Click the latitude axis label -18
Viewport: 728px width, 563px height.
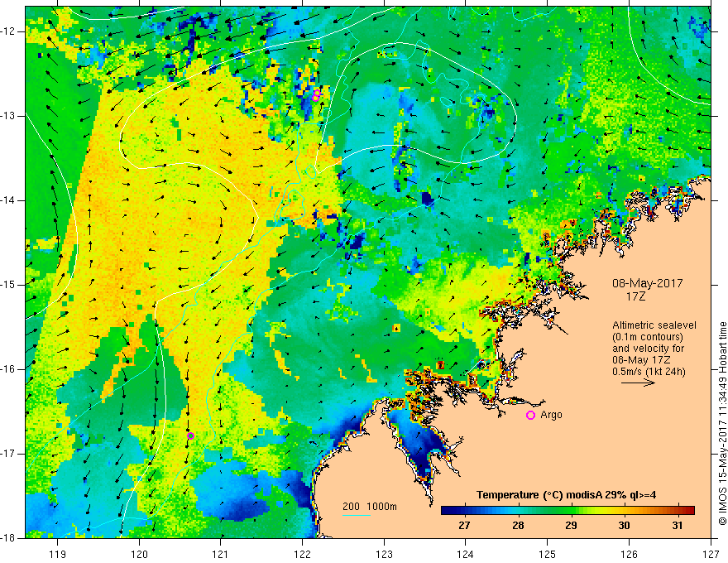[x=8, y=538]
